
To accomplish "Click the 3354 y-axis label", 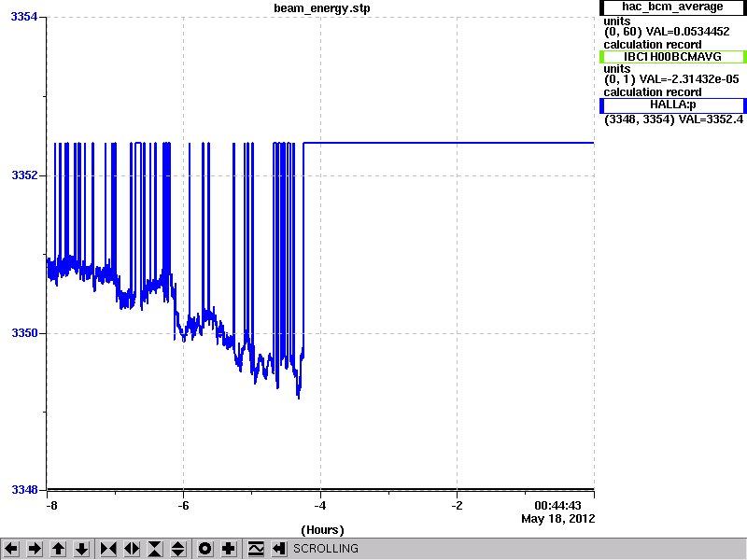I will (24, 17).
